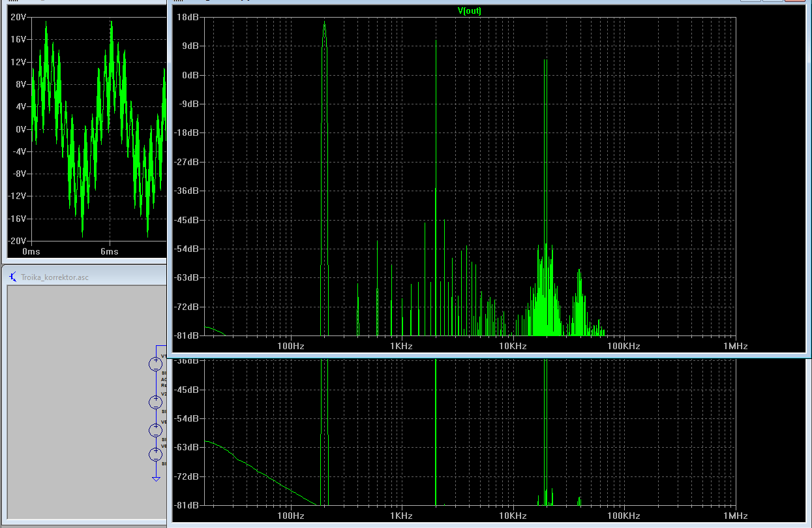Select the topmost voltage source V1 symbol
812x528 pixels.
[156, 364]
